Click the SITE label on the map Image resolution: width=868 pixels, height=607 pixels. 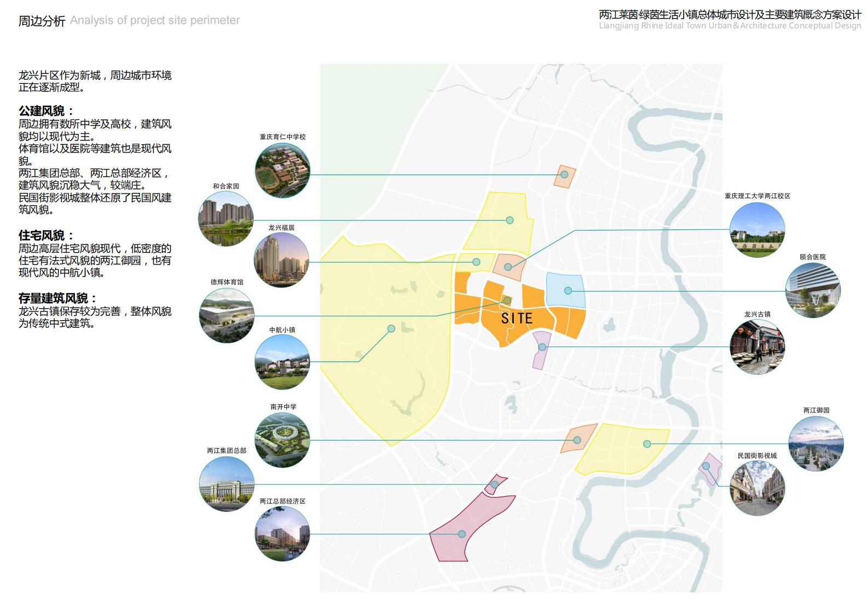517,319
